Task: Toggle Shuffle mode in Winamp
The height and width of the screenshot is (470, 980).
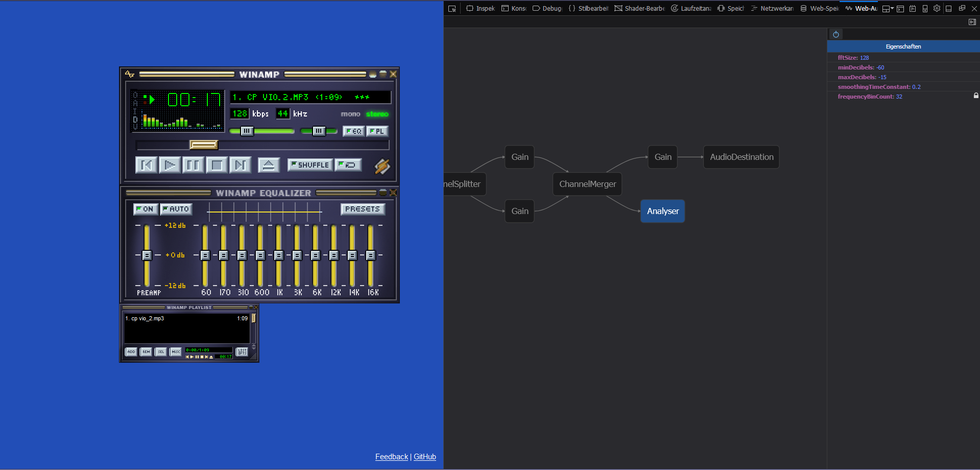Action: (310, 165)
